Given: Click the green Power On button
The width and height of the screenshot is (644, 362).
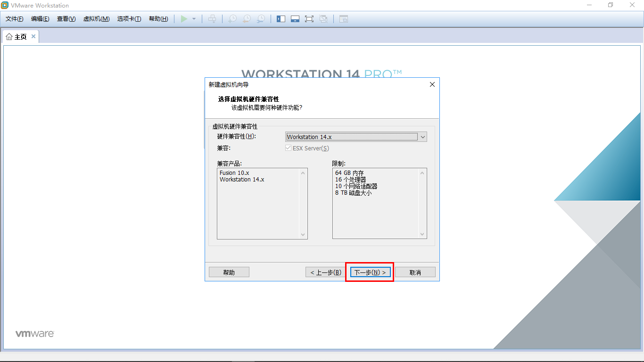Looking at the screenshot, I should point(184,19).
